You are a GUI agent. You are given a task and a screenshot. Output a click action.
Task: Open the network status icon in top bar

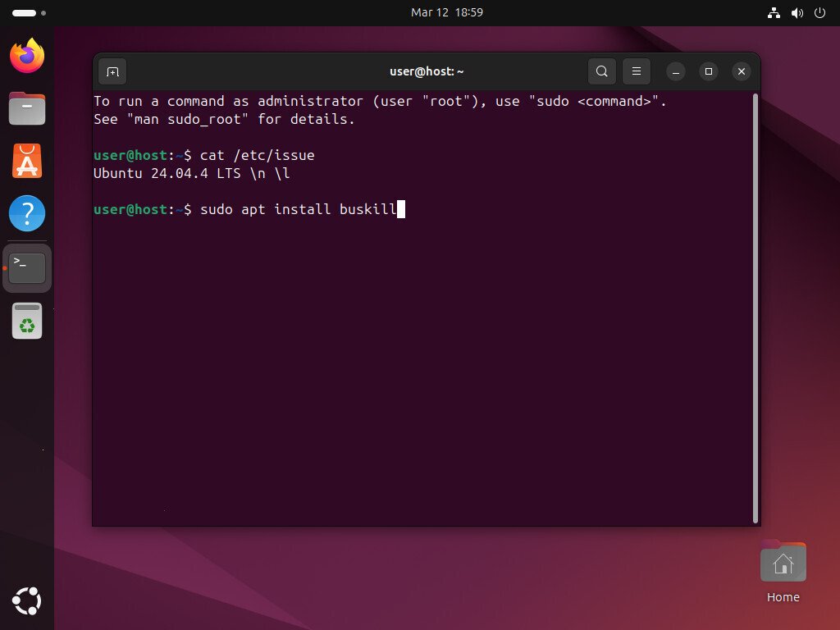(x=774, y=12)
